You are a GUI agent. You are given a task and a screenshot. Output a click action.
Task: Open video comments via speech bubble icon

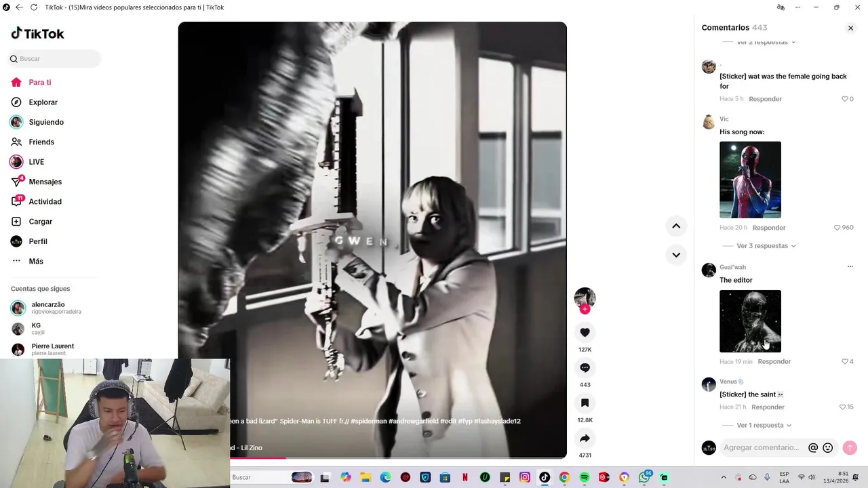click(x=585, y=367)
